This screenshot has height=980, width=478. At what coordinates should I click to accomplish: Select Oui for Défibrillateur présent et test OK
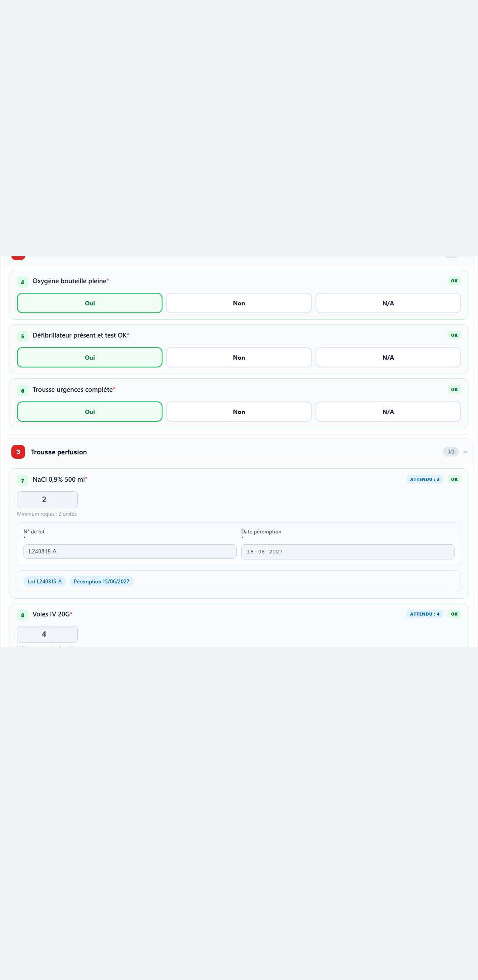click(x=90, y=358)
